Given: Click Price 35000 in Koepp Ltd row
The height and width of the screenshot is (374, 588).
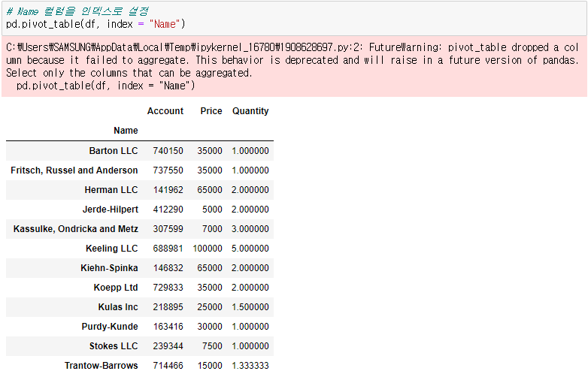Looking at the screenshot, I should pyautogui.click(x=210, y=288).
